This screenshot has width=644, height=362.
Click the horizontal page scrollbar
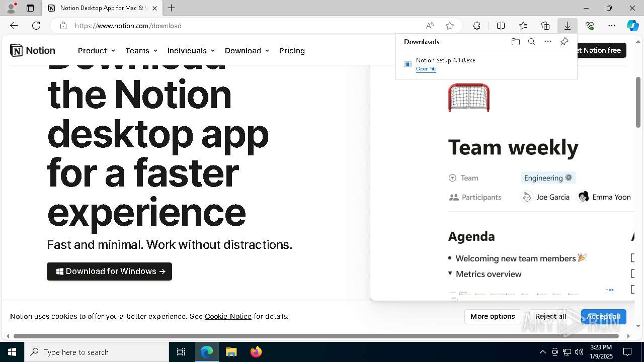[x=316, y=336]
